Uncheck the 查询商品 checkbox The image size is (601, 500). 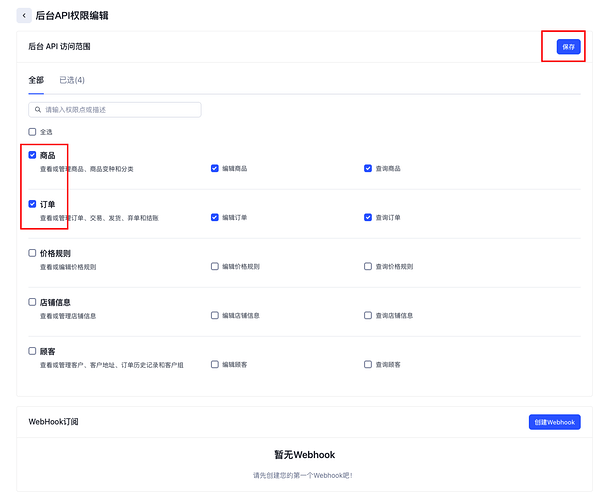368,168
